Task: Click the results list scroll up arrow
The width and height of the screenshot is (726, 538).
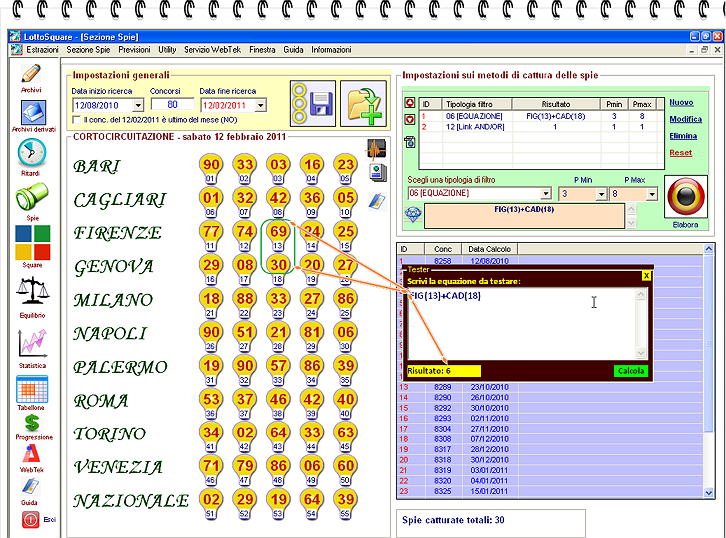Action: point(708,249)
